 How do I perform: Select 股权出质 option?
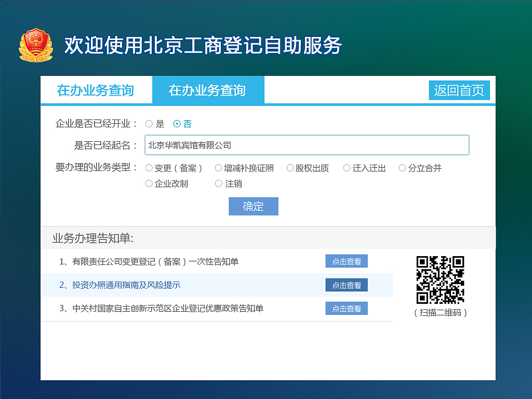point(289,168)
